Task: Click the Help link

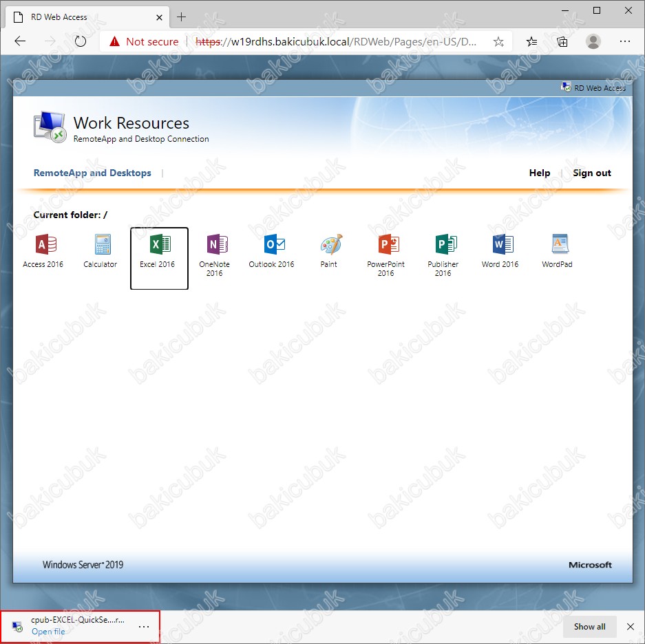Action: point(540,173)
